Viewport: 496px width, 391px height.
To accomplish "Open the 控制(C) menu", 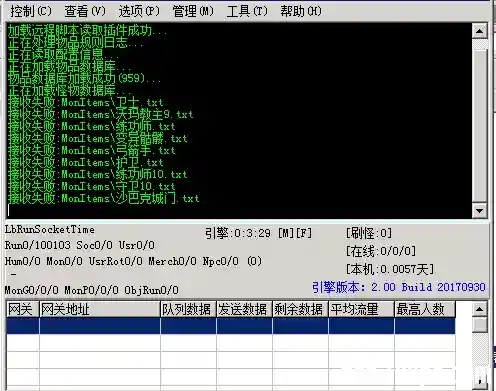I will (31, 11).
